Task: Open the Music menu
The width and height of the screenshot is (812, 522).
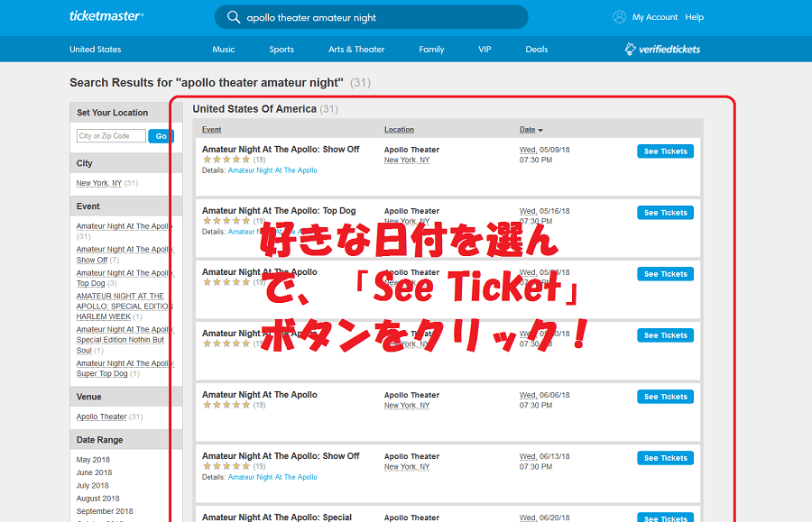Action: (223, 50)
